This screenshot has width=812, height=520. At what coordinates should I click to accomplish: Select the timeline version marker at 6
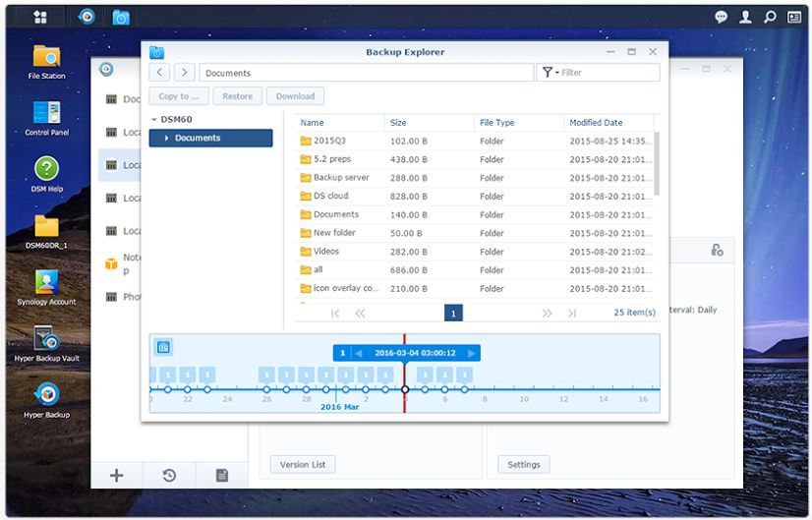point(445,389)
